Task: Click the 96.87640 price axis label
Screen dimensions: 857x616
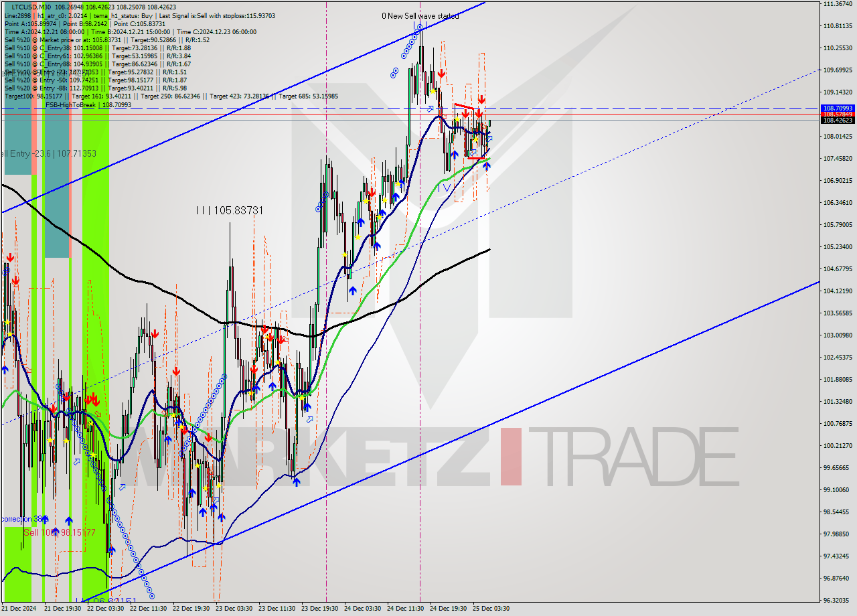Action: 838,579
